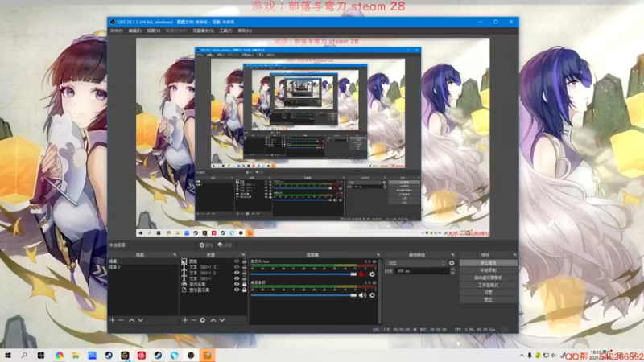The width and height of the screenshot is (644, 362).
Task: Open File Explorer from the taskbar
Action: tap(76, 355)
